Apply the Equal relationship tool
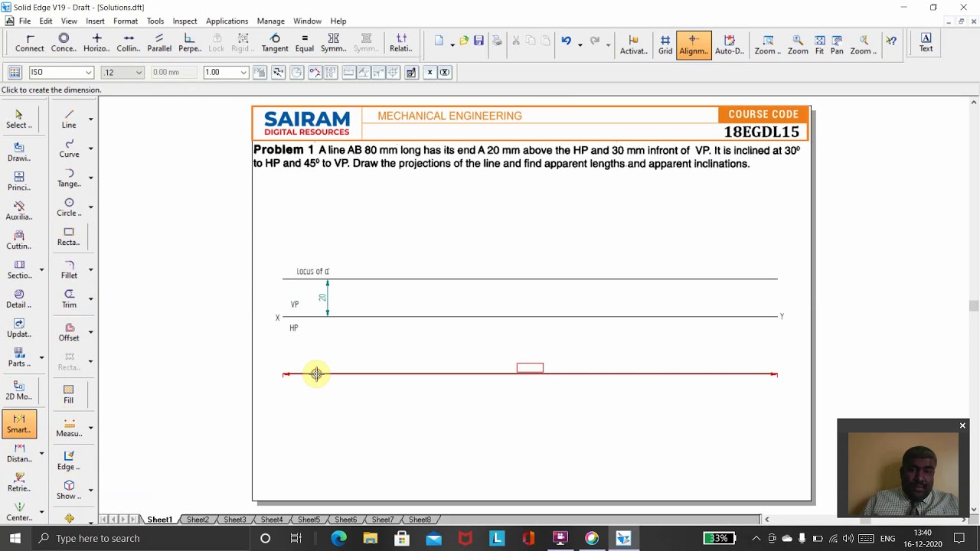The height and width of the screenshot is (551, 980). (305, 43)
